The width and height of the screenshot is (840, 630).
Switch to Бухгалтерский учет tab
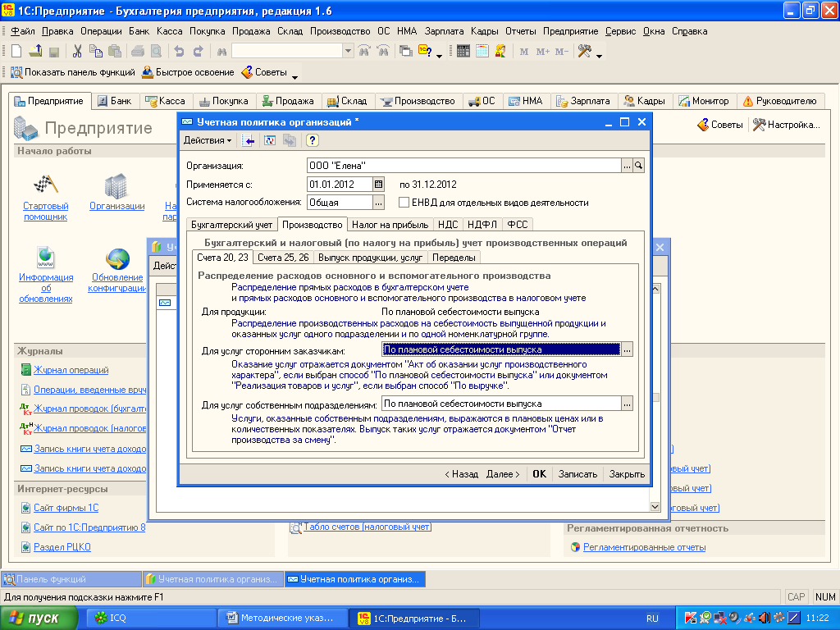coord(232,225)
